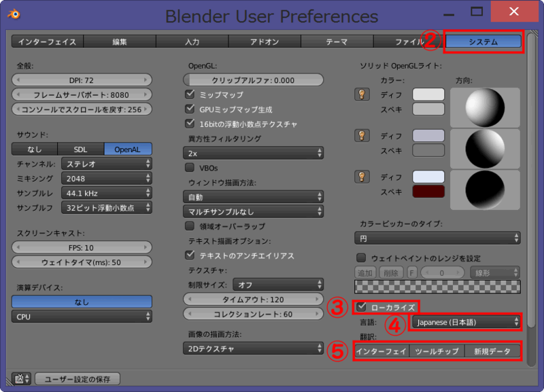Click the クリップアルファ 0.000 slider
544x392 pixels.
(253, 79)
